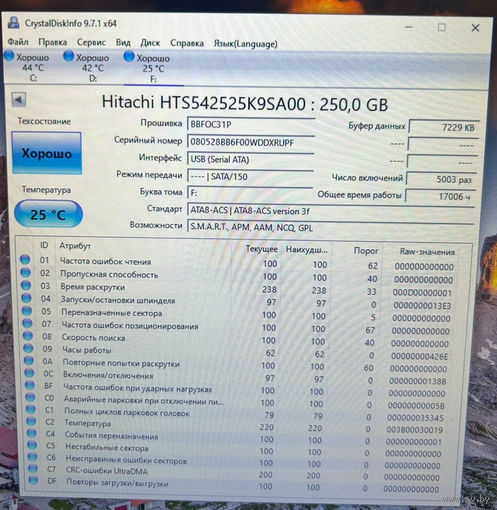Click the Raw-значения column header
Viewport: 497px width, 510px height.
click(x=427, y=252)
